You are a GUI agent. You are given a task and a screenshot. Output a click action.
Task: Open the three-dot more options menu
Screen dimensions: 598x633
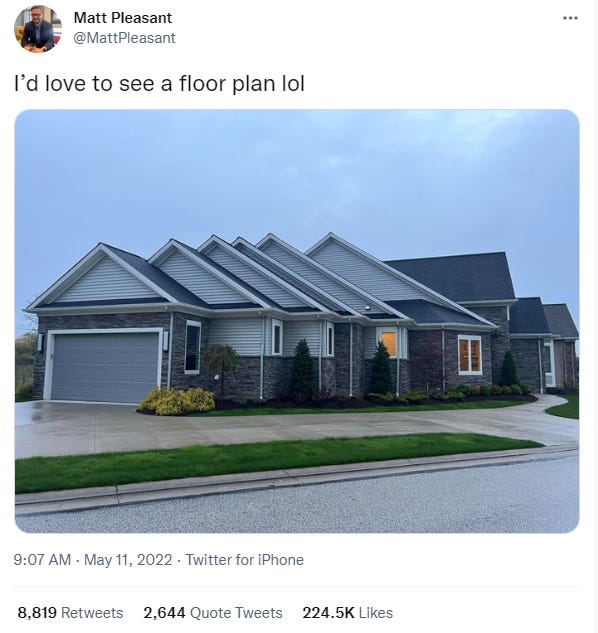(x=570, y=18)
